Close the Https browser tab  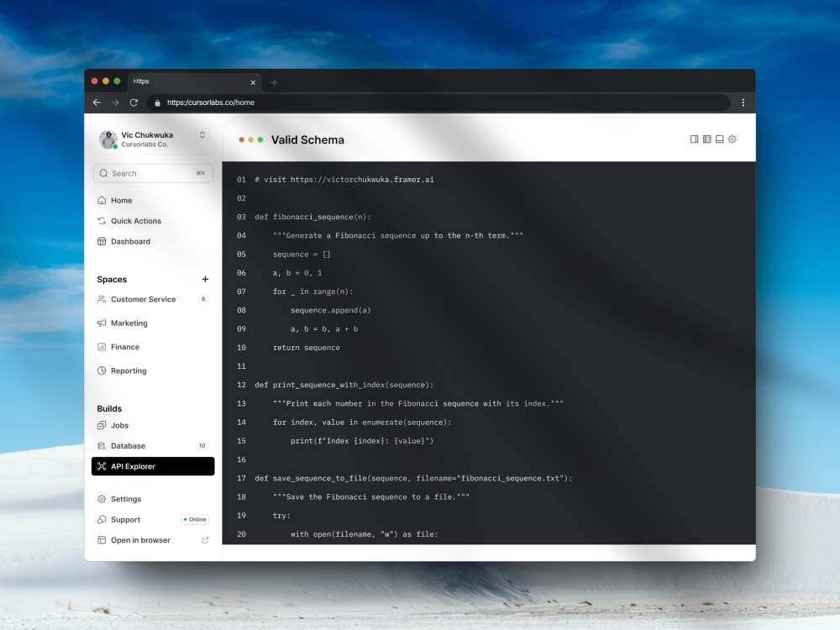pyautogui.click(x=253, y=82)
